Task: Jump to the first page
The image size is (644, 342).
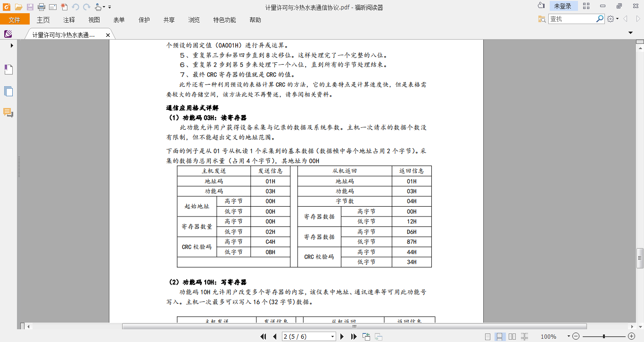Action: [264, 336]
